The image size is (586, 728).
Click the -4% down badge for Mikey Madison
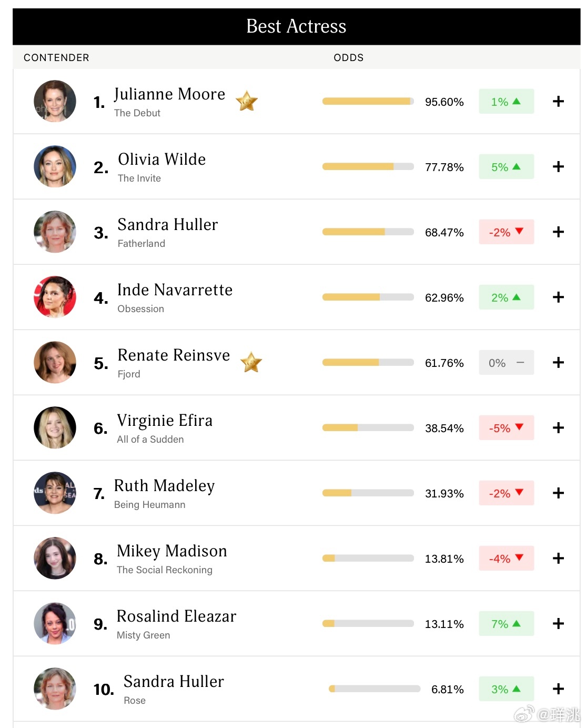(x=506, y=559)
